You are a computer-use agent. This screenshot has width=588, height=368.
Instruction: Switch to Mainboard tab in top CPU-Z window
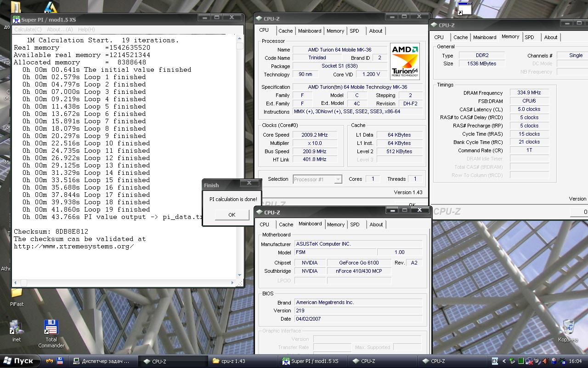310,31
